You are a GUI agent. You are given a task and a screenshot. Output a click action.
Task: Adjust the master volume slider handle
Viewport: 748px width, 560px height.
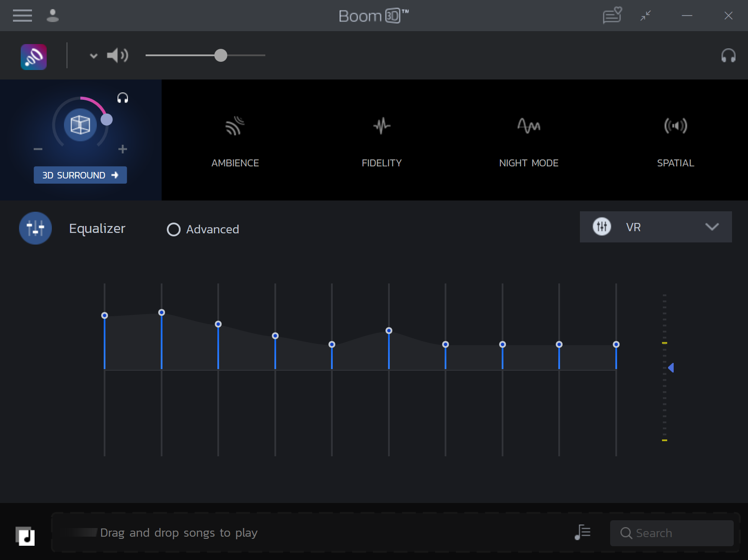coord(221,55)
